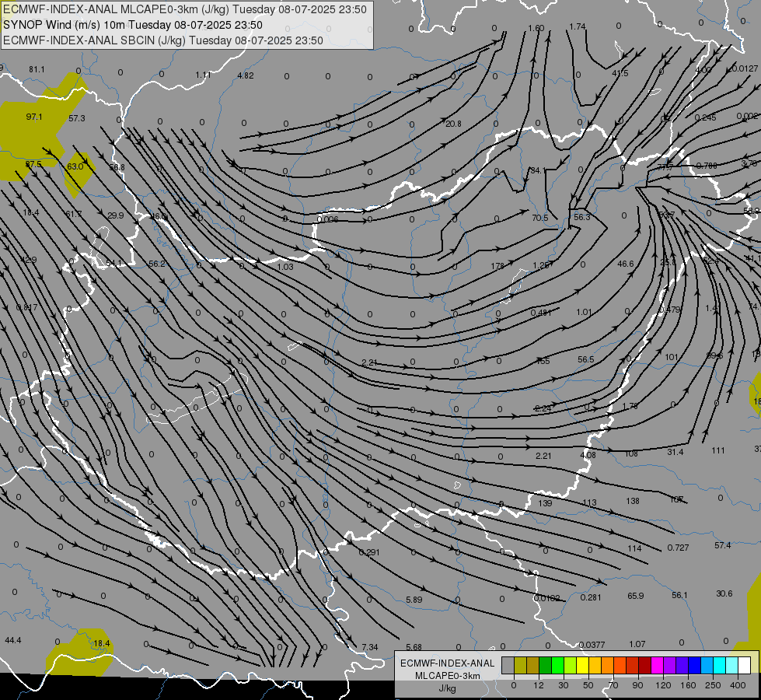761x700 pixels.
Task: Click the 54.1 value on the map
Action: point(113,263)
